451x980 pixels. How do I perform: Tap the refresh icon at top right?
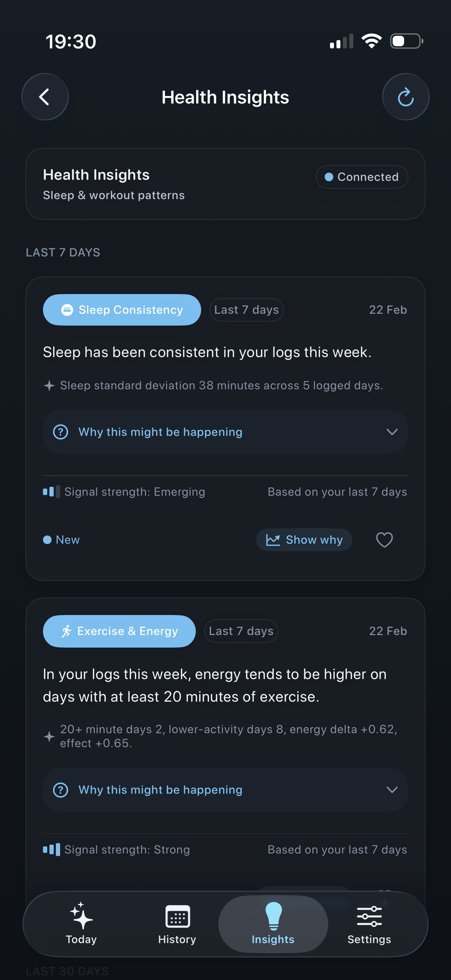406,97
